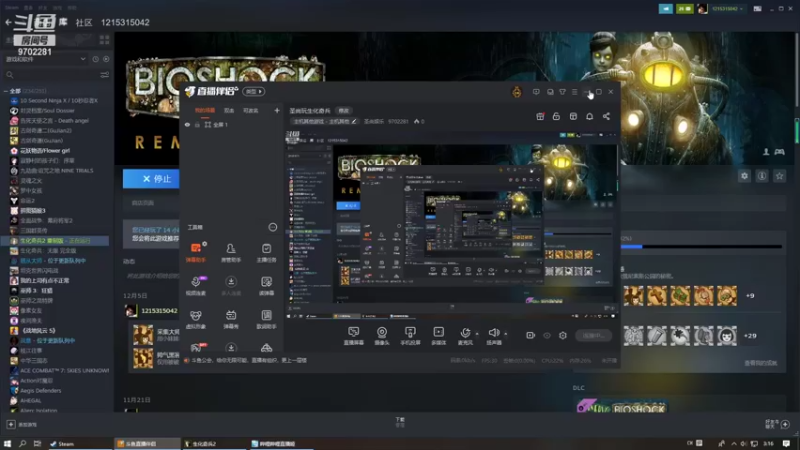800x450 pixels.
Task: Collapse the All games list group
Action: click(6, 91)
